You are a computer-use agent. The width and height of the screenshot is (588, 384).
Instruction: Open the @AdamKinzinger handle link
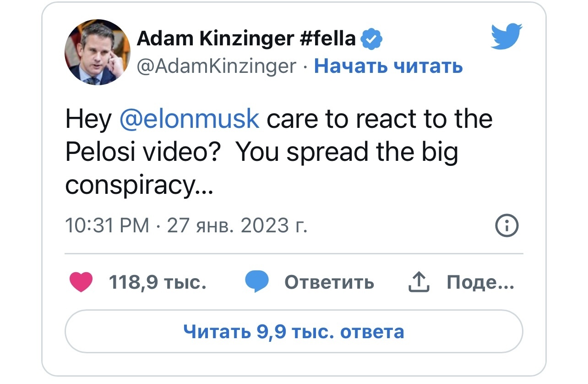click(x=217, y=67)
